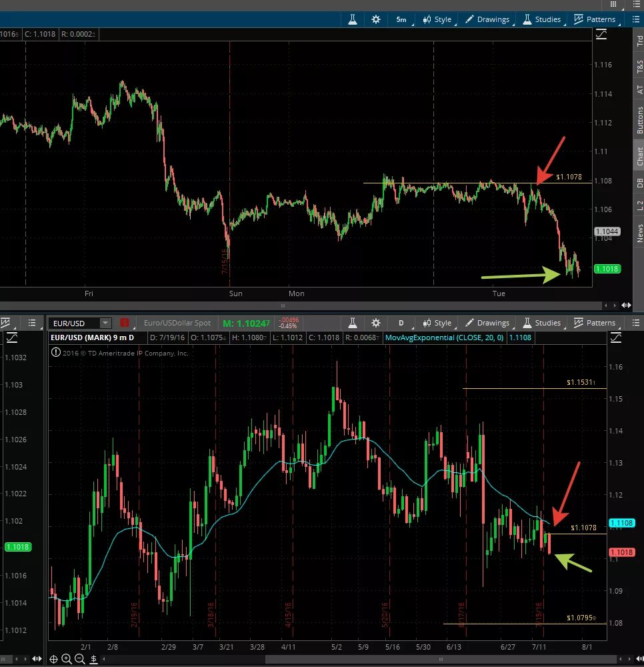This screenshot has width=644, height=667.
Task: Switch to the DB side tab
Action: click(639, 183)
